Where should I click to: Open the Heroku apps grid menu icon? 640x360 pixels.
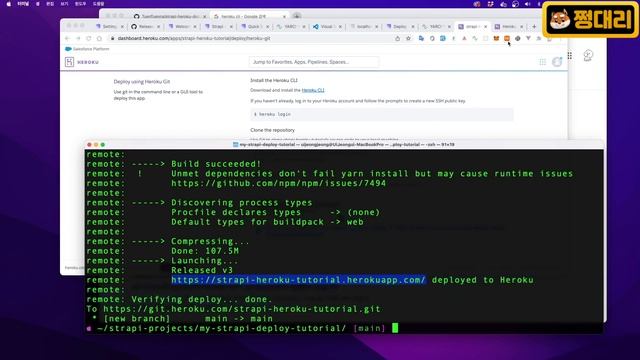(x=542, y=62)
